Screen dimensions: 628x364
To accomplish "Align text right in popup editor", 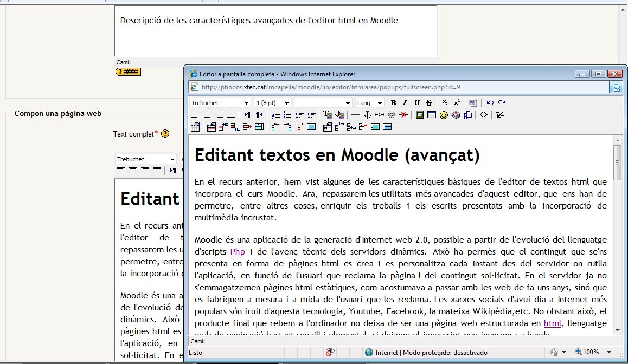I will coord(219,115).
